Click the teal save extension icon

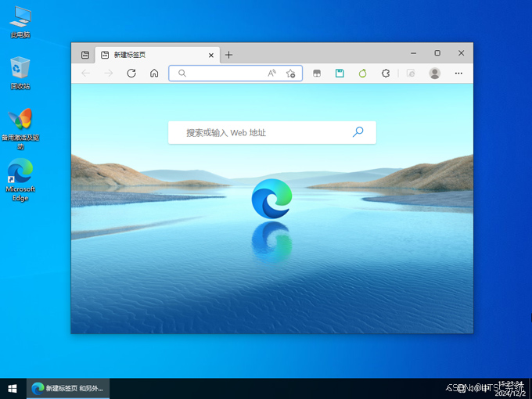pyautogui.click(x=340, y=74)
